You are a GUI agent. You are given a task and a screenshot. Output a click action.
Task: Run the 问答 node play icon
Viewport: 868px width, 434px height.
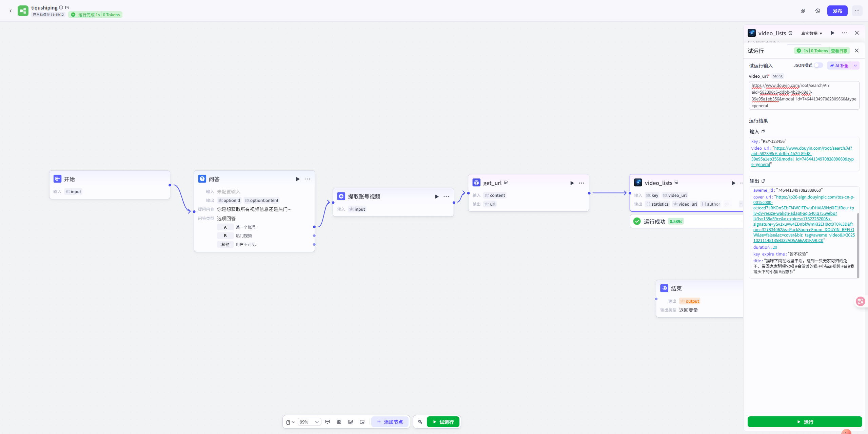[x=298, y=179]
